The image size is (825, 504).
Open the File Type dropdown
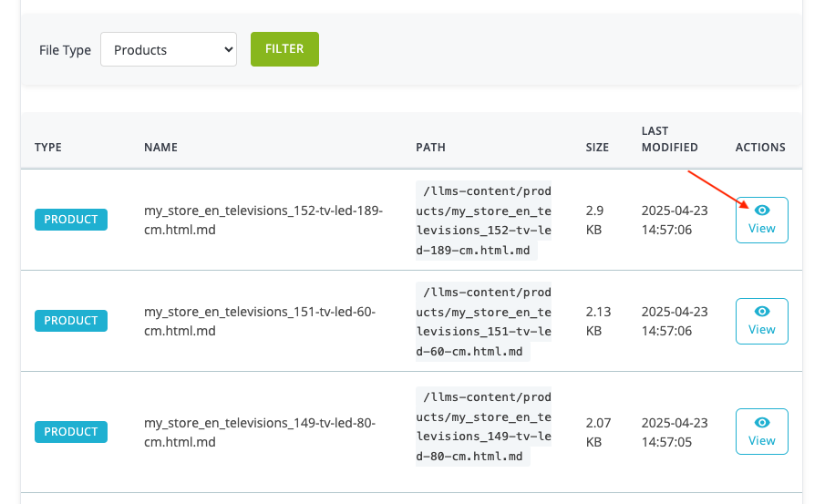[169, 49]
